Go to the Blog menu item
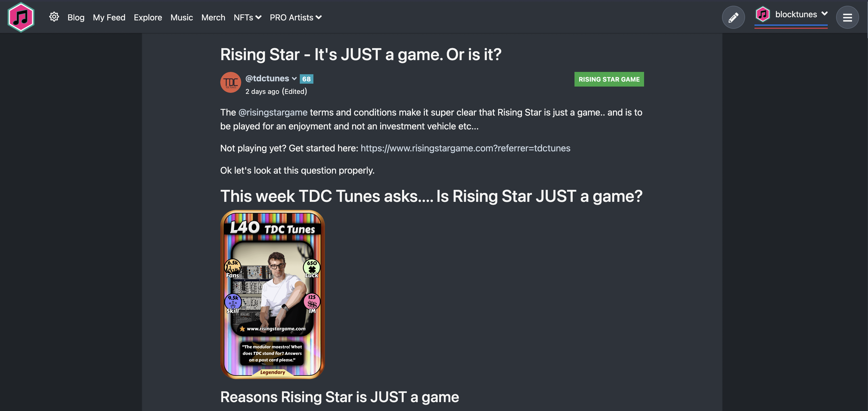This screenshot has height=411, width=868. [76, 18]
